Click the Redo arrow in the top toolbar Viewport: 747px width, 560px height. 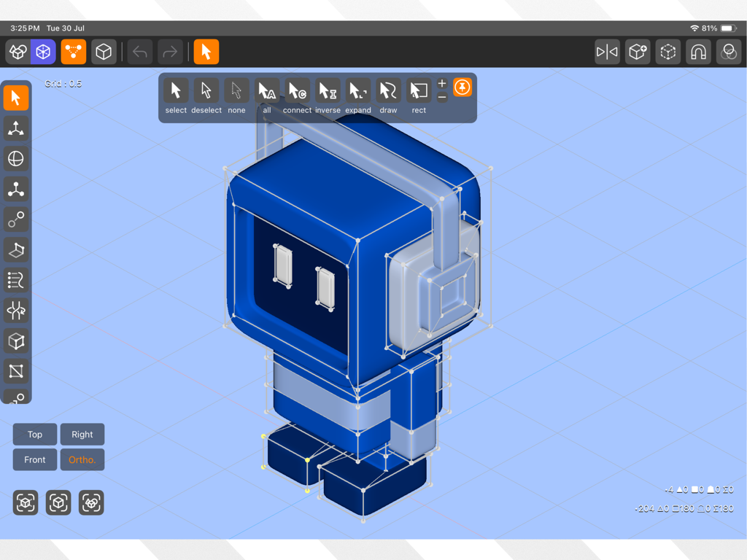coord(170,52)
